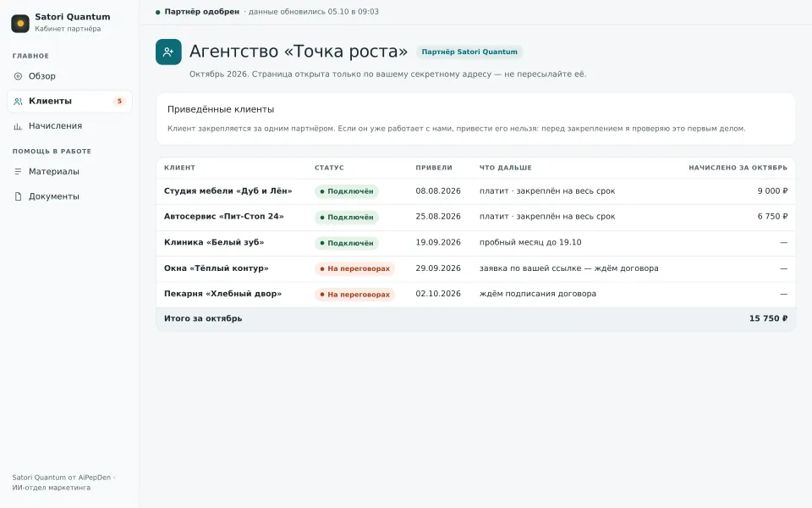Click the Статус column header

tap(329, 168)
